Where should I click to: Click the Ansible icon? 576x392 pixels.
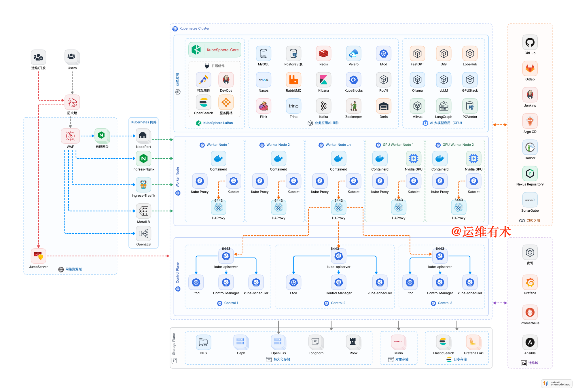pyautogui.click(x=530, y=342)
